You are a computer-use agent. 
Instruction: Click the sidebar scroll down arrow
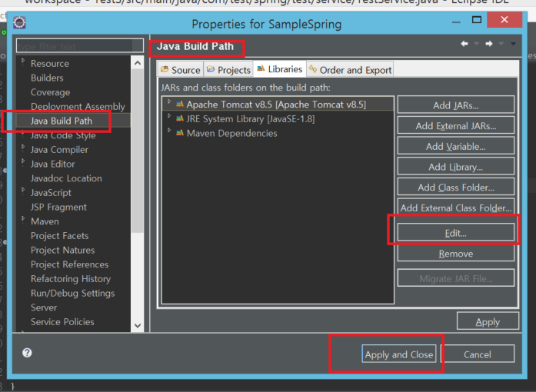(x=138, y=325)
